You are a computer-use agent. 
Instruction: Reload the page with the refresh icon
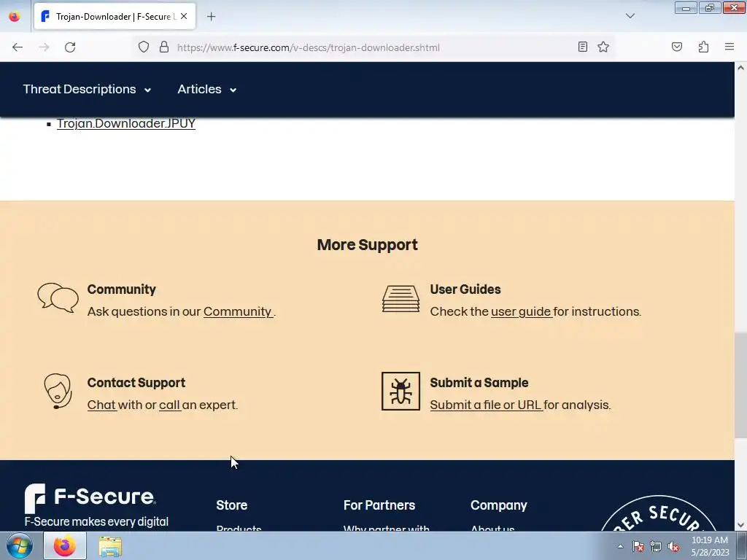click(x=70, y=47)
